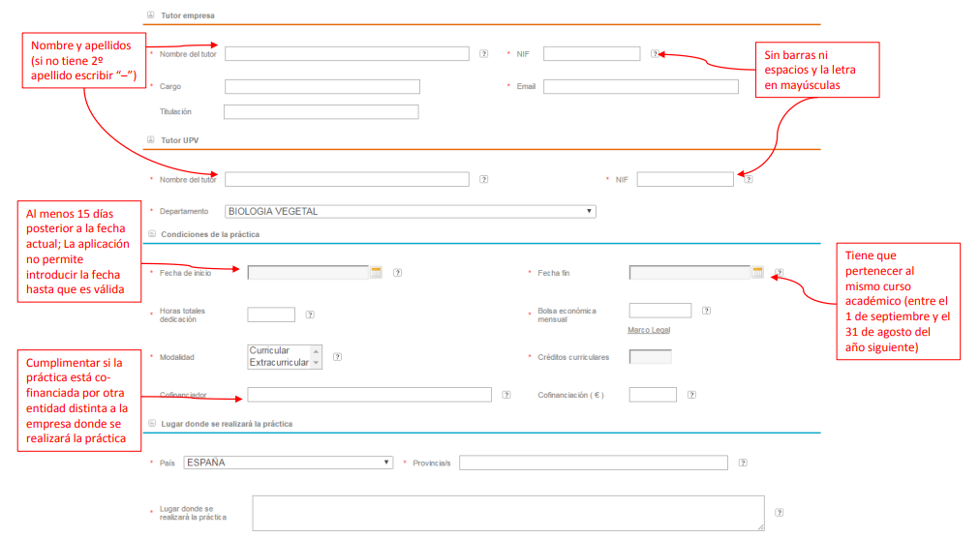This screenshot has height=538, width=980.
Task: Click the Tutor UPV NIF field
Action: [x=685, y=179]
